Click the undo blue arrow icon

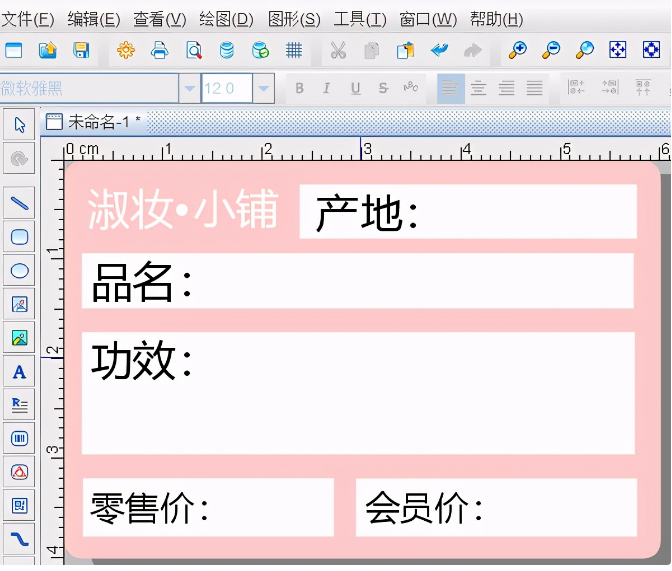coord(439,51)
